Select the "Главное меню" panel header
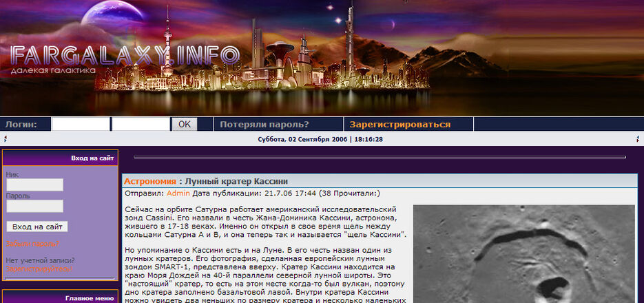This screenshot has width=644, height=303. coord(89,298)
